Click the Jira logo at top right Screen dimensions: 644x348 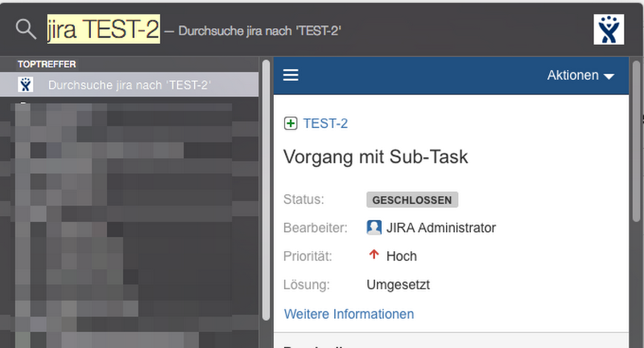click(x=609, y=30)
